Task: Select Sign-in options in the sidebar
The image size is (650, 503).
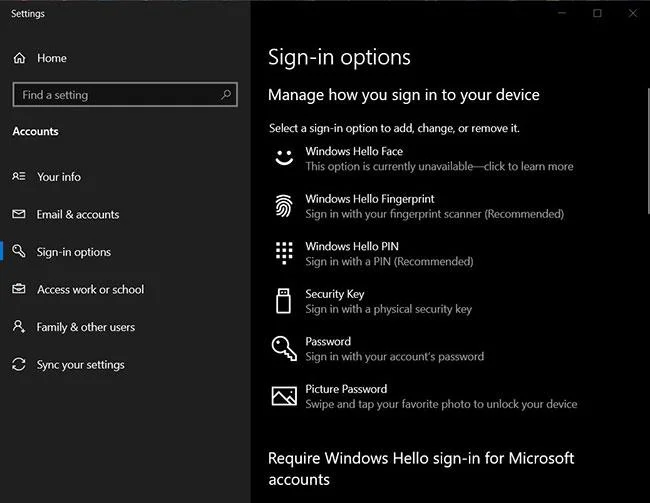Action: [74, 252]
